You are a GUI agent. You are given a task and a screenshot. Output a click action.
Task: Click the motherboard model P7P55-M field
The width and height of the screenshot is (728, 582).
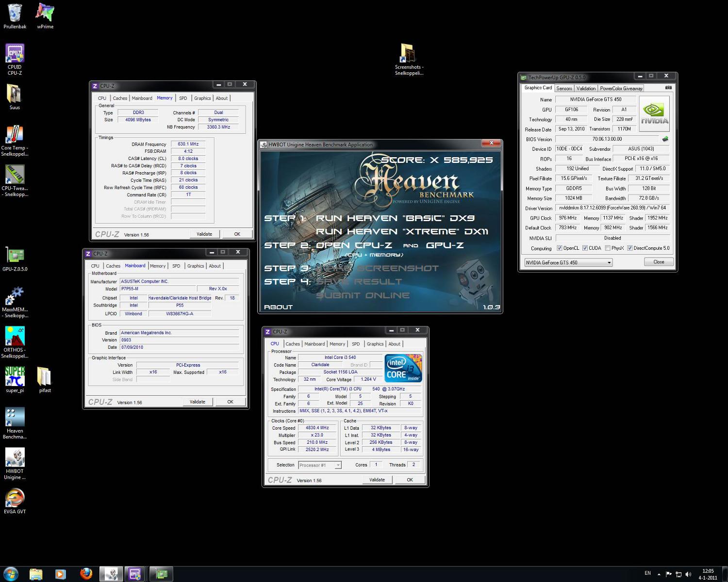coord(158,289)
